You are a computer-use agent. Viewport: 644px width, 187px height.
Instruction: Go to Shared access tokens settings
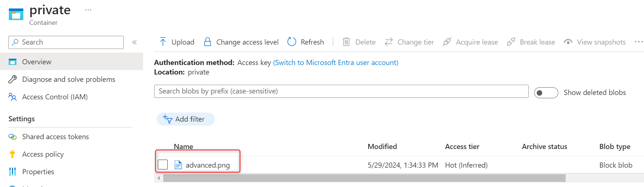(x=55, y=137)
